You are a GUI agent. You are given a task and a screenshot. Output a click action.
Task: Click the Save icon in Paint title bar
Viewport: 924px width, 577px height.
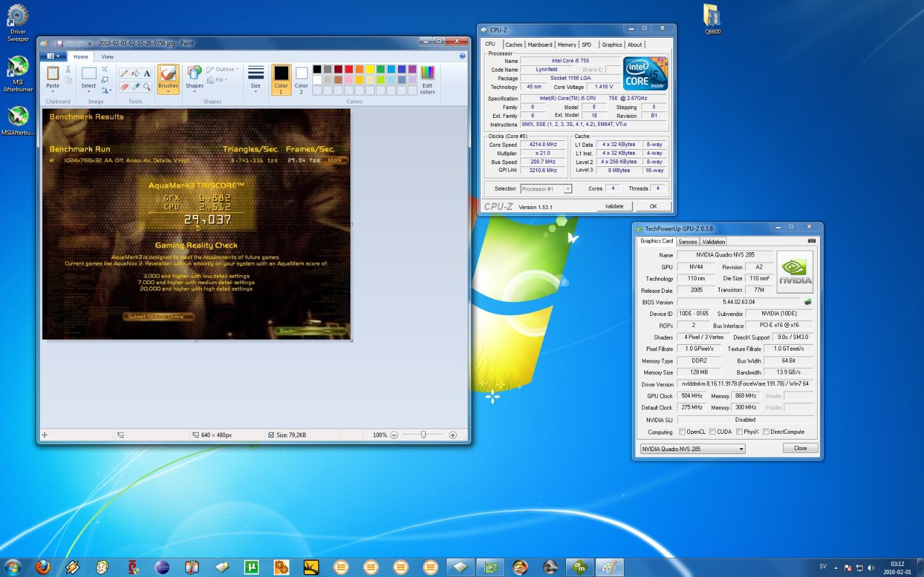[x=59, y=43]
